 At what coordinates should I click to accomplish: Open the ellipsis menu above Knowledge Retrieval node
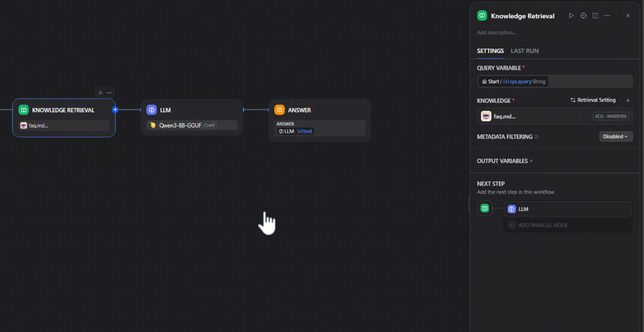tap(109, 93)
